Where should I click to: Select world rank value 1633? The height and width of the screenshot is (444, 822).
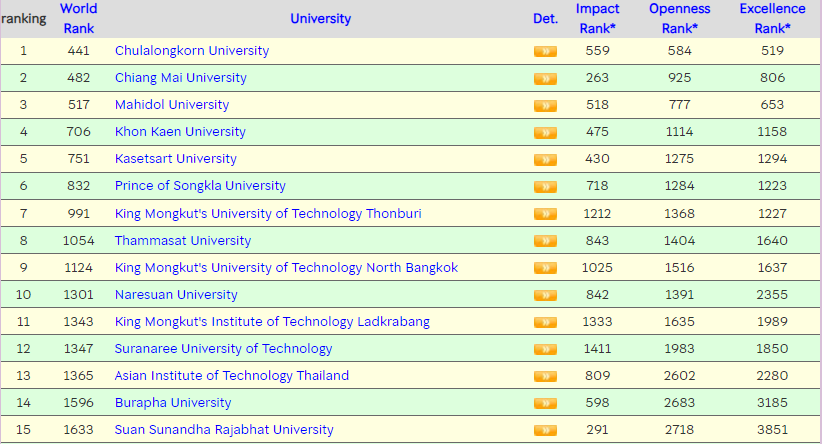tap(79, 430)
